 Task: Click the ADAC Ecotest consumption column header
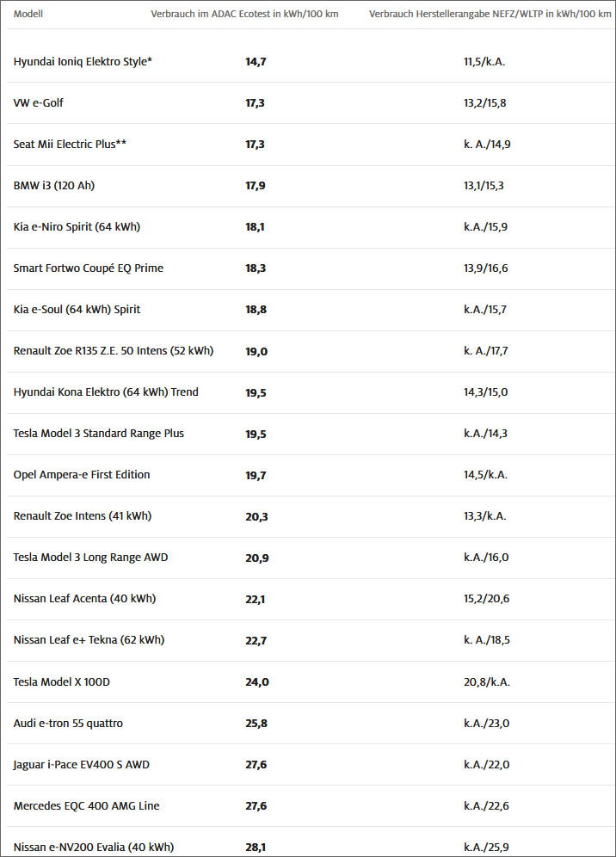pyautogui.click(x=244, y=14)
